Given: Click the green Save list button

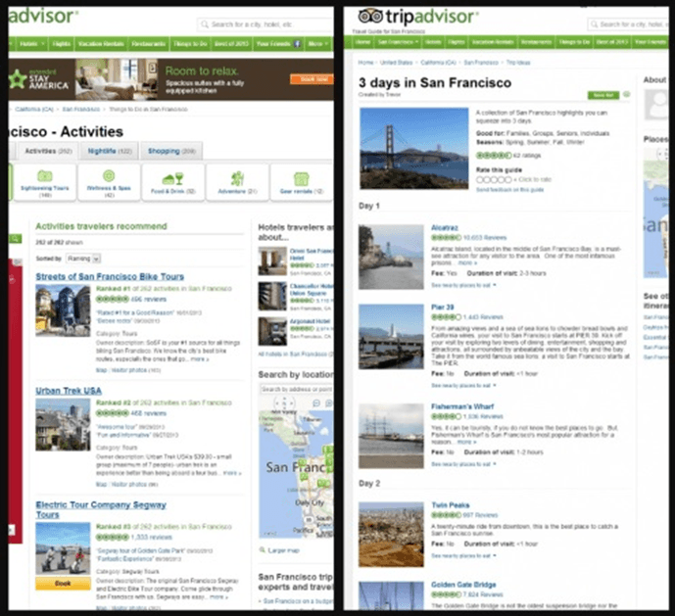Looking at the screenshot, I should (x=603, y=95).
